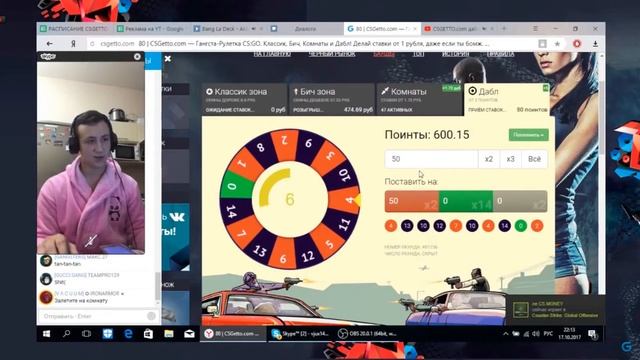640x360 pixels.
Task: Open the ПРАВИЛА nav link
Action: [500, 54]
